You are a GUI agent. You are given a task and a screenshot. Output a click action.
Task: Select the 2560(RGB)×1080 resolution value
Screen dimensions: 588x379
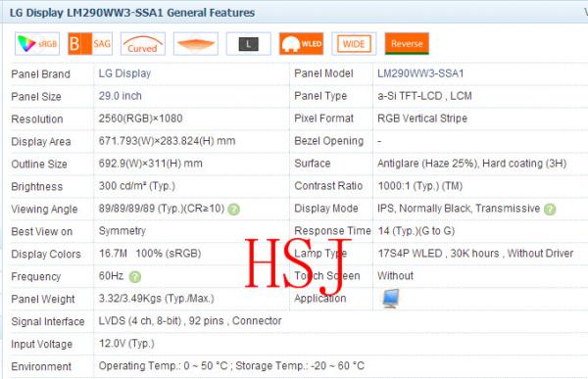(x=140, y=118)
